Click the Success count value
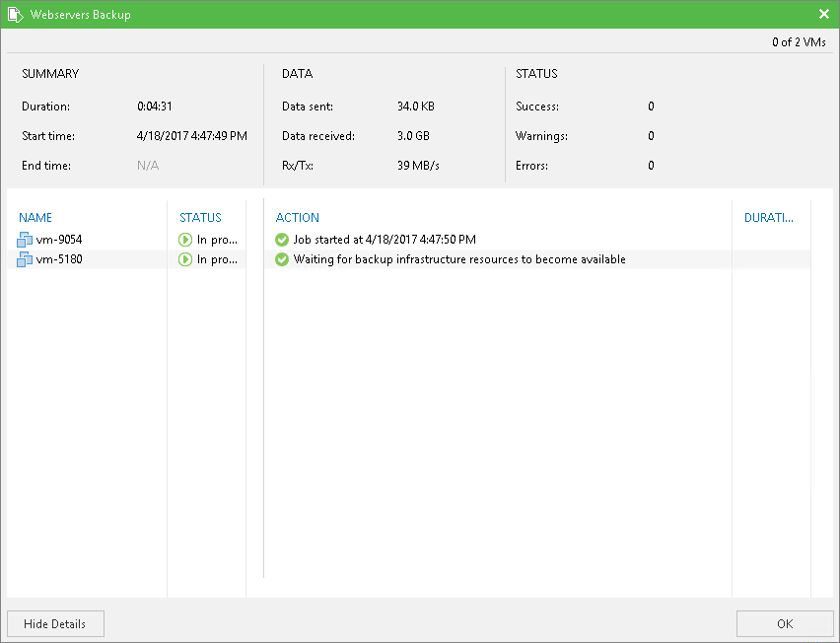 point(651,107)
